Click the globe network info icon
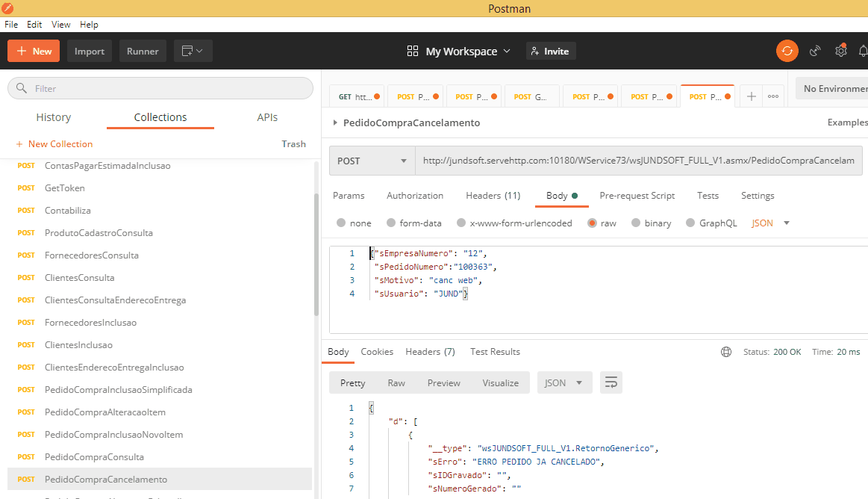The image size is (868, 499). tap(726, 352)
